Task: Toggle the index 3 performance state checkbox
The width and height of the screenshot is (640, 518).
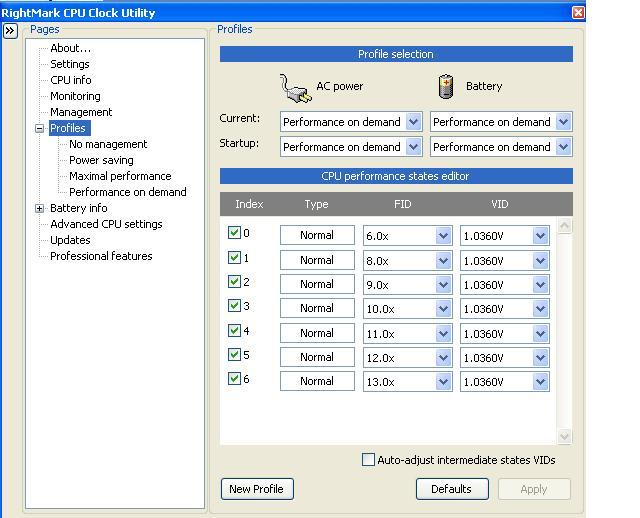Action: (x=235, y=306)
